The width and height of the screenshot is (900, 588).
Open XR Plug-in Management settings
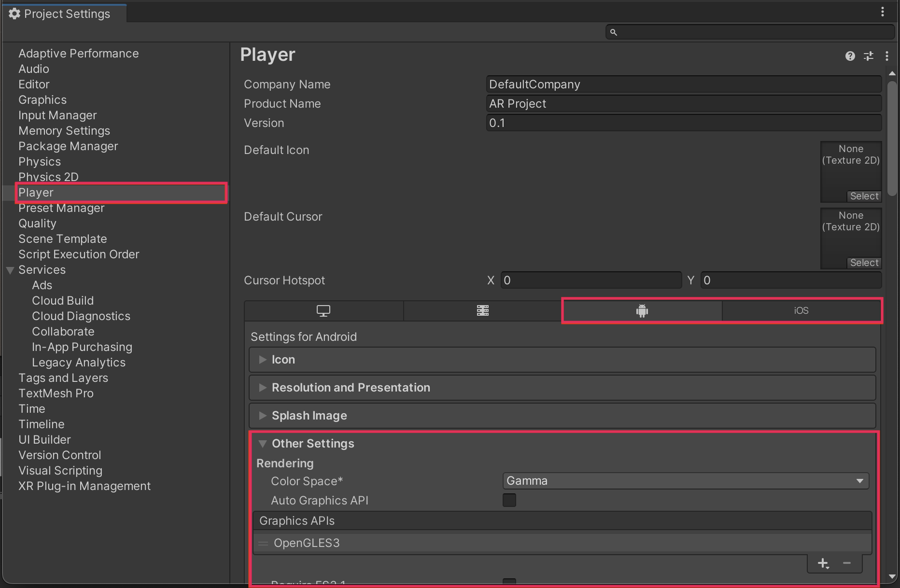point(84,486)
